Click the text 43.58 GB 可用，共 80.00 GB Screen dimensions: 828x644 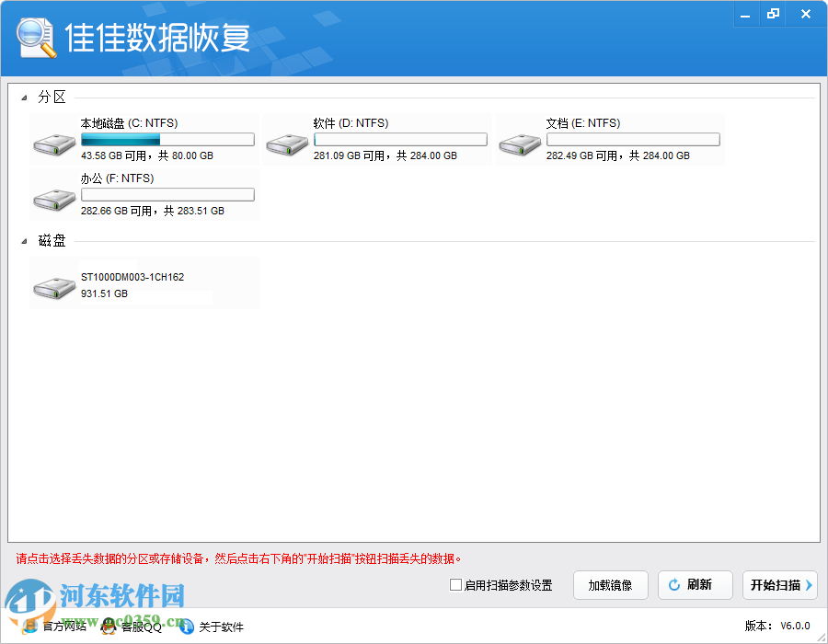tap(147, 155)
